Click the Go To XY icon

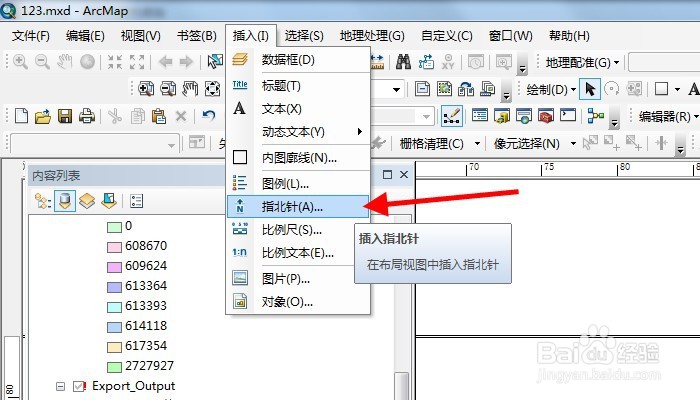click(x=448, y=62)
